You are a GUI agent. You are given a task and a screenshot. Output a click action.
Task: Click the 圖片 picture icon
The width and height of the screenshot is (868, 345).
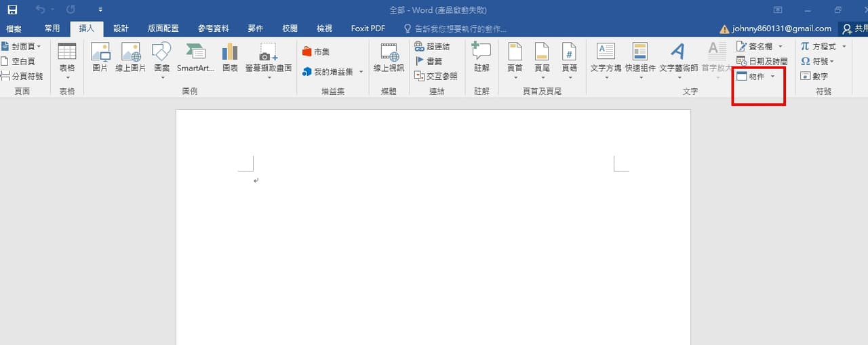coord(100,58)
